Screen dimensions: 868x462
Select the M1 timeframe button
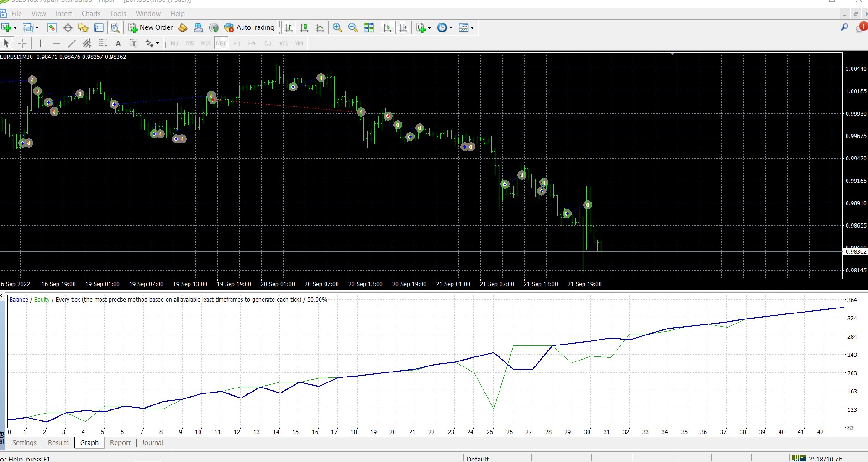point(174,43)
